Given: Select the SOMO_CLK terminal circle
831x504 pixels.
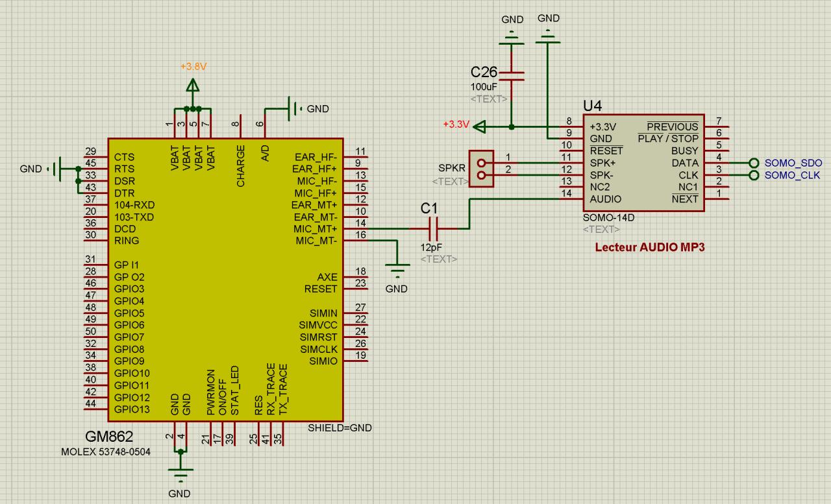Looking at the screenshot, I should coord(754,175).
